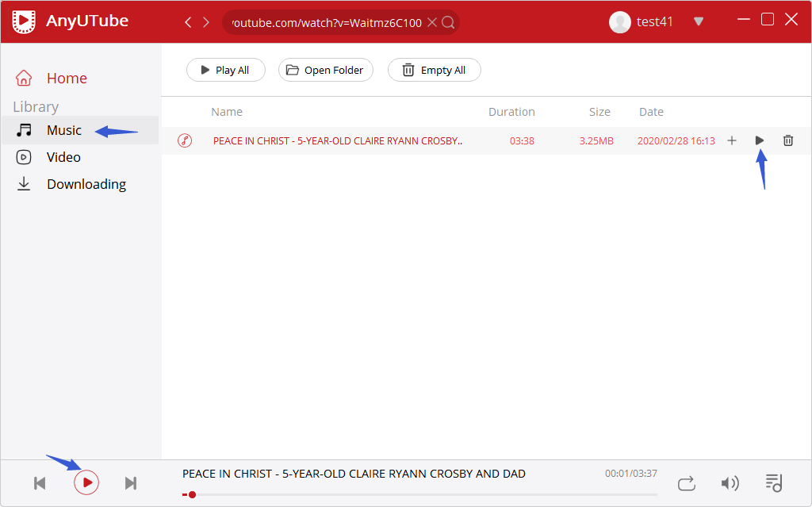Image resolution: width=812 pixels, height=507 pixels.
Task: Click the AnyUTube logo icon
Action: (24, 21)
